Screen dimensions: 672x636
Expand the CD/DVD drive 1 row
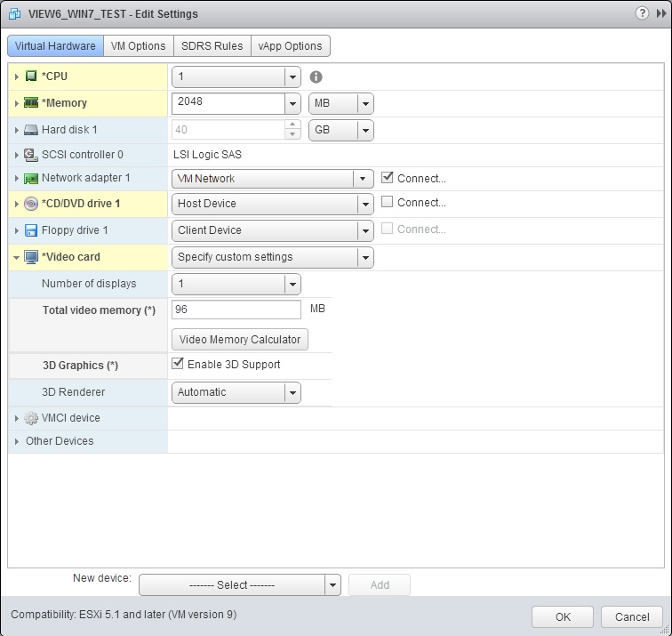click(x=16, y=204)
